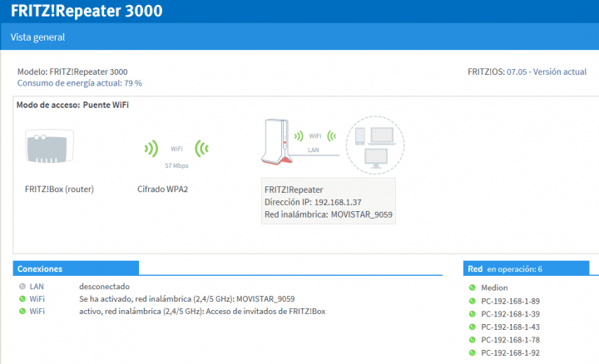Open the Vista general tab

pos(37,37)
